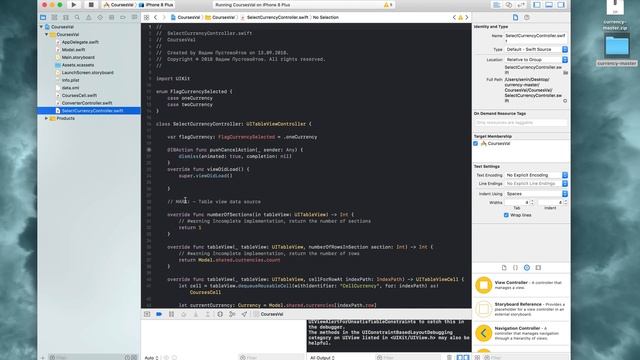Toggle breakpoint gutter marker at pushCancelAction
Image resolution: width=640 pixels, height=360 pixels.
[149, 150]
